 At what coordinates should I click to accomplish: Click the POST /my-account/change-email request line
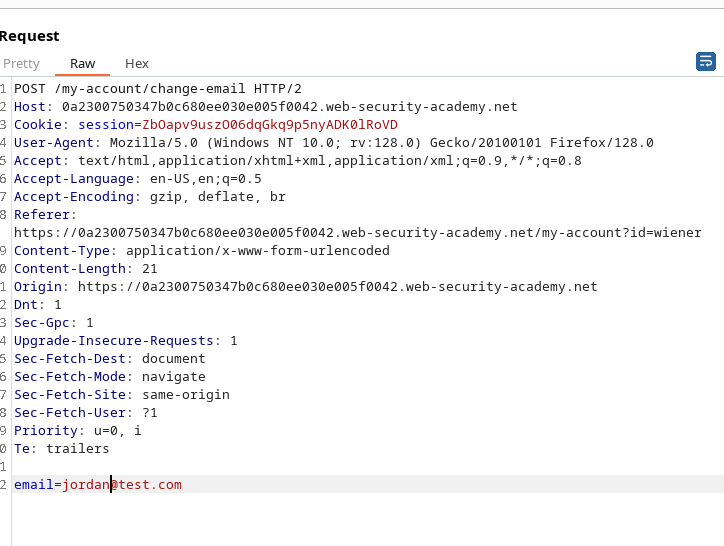click(157, 89)
